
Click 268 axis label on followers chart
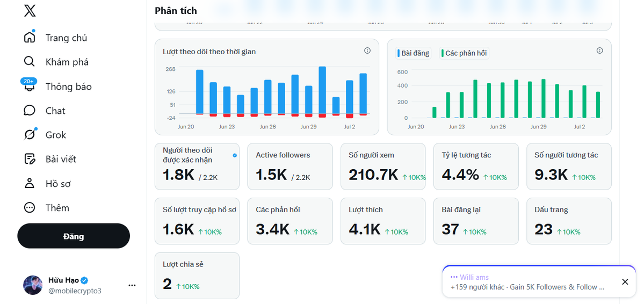[x=170, y=69]
